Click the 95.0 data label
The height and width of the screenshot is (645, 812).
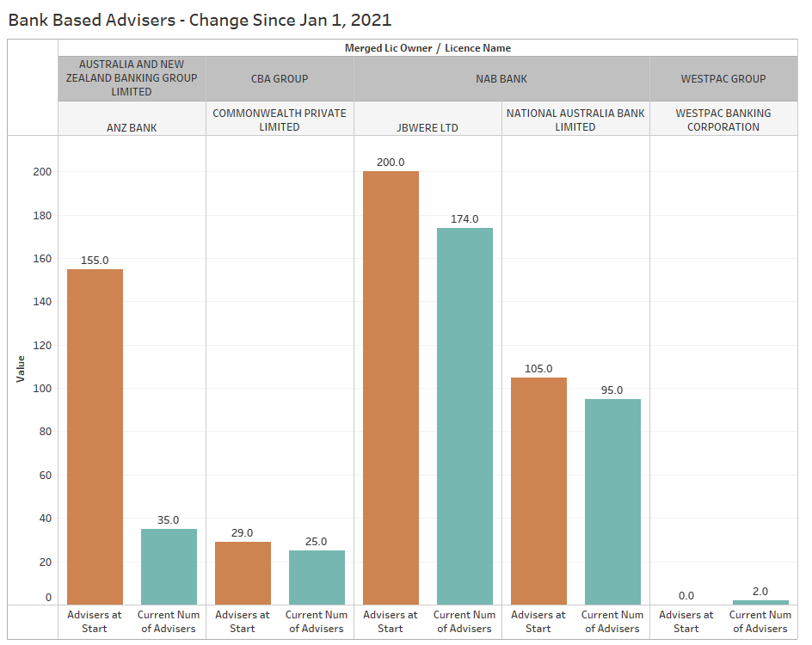(612, 390)
